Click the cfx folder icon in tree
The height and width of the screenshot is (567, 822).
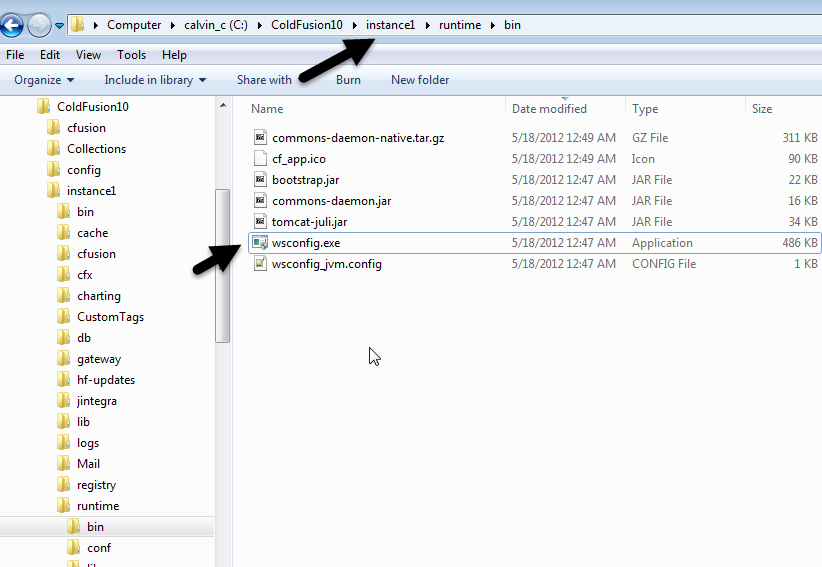(x=63, y=274)
